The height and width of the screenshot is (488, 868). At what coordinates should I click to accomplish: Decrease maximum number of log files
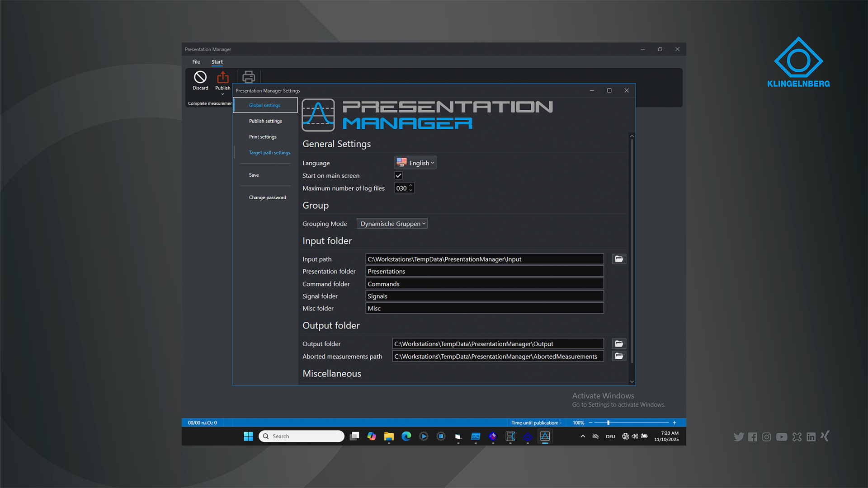(410, 191)
